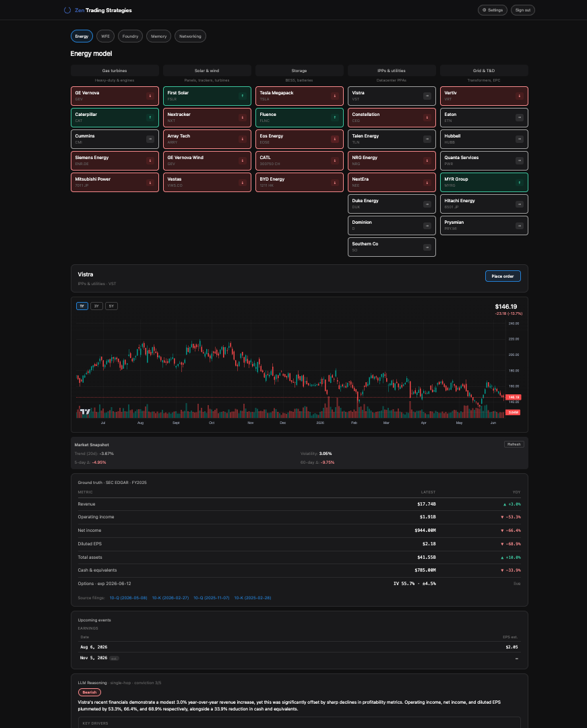Viewport: 587px width, 728px height.
Task: Select the Quanta Services card
Action: [484, 160]
